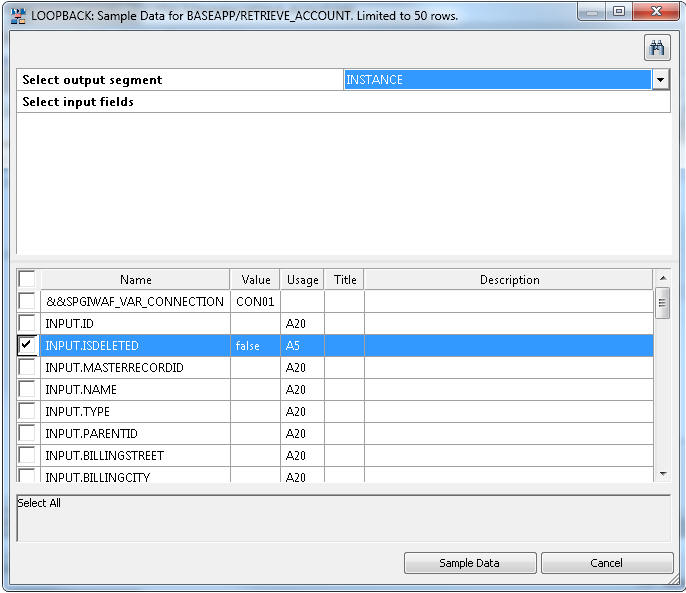Click the false value cell
Viewport: 686px width, 593px height.
tap(256, 345)
